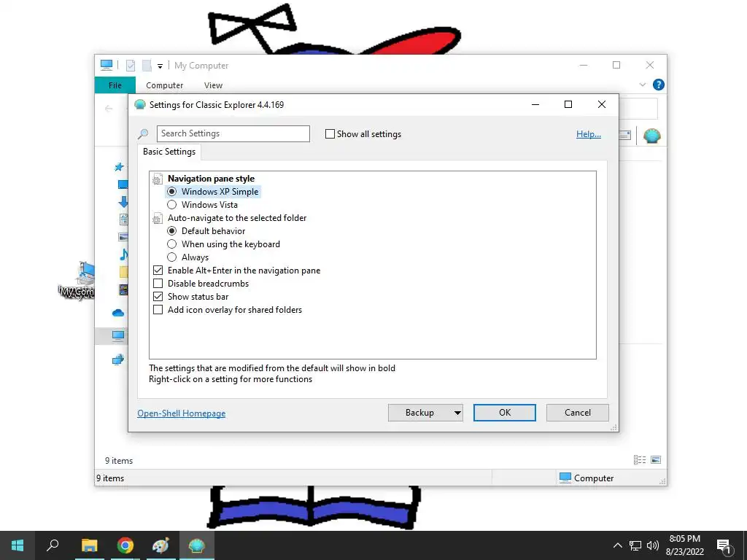
Task: Enable Show all settings checkbox
Action: click(x=330, y=134)
